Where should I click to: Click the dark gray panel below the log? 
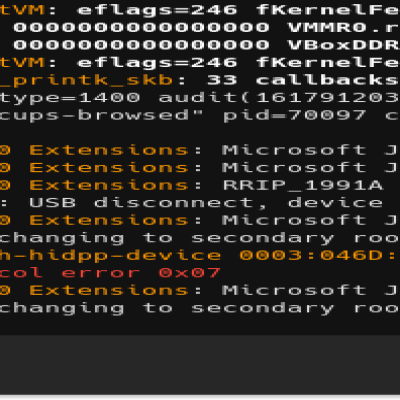(200, 365)
